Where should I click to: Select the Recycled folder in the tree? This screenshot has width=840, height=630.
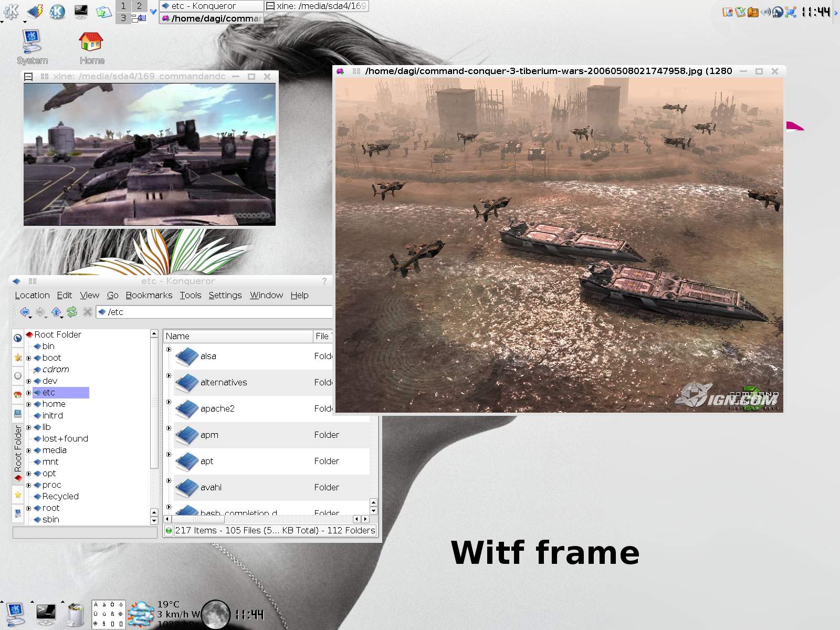56,496
